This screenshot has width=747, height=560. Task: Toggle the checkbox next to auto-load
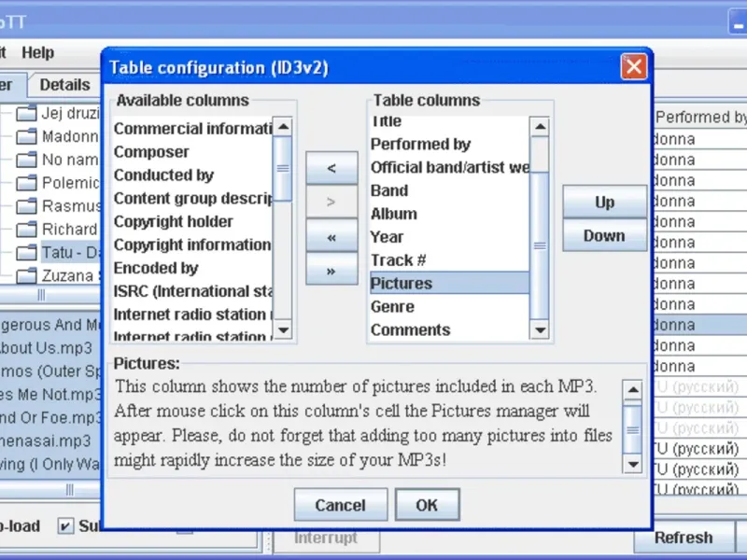tap(64, 526)
